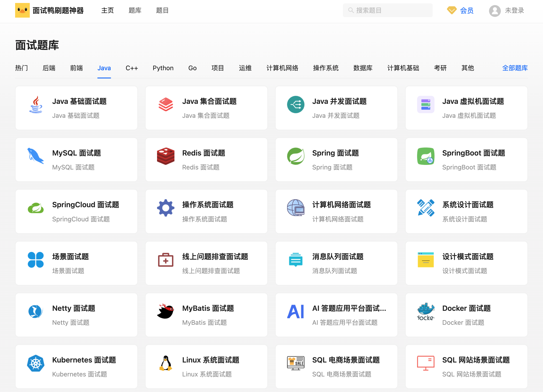This screenshot has height=392, width=543.
Task: Switch to the 后端 tab
Action: click(49, 68)
